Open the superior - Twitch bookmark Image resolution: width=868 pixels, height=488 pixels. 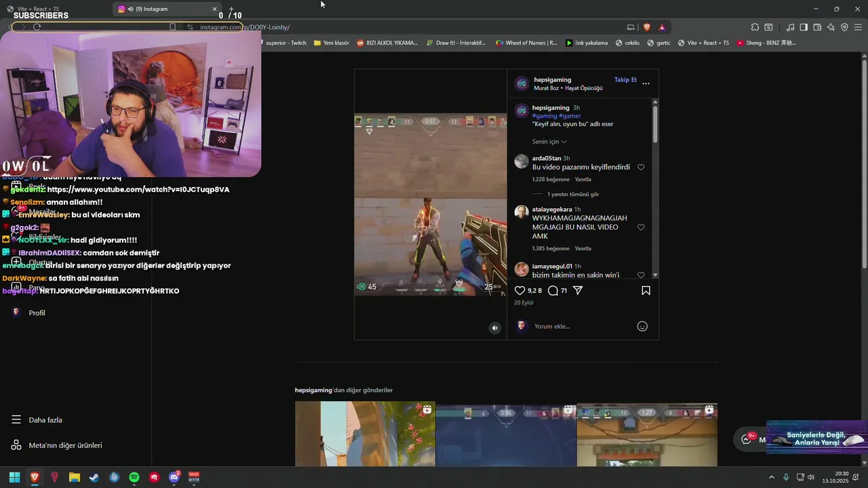285,43
